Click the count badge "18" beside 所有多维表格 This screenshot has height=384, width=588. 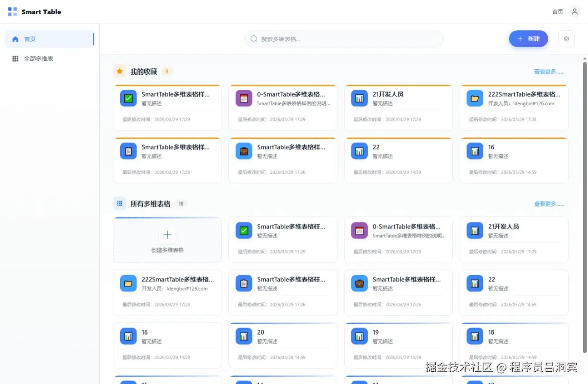pyautogui.click(x=181, y=204)
